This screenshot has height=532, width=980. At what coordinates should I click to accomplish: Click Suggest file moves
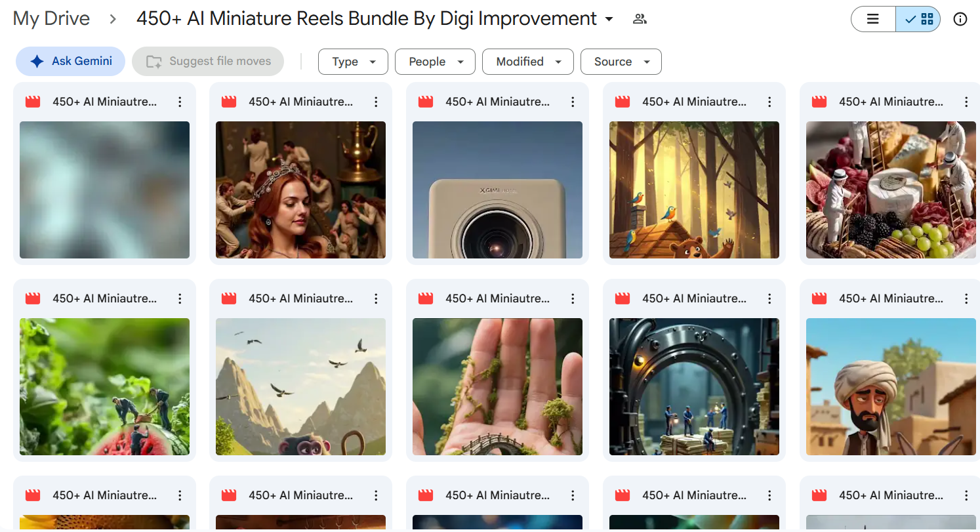[208, 61]
